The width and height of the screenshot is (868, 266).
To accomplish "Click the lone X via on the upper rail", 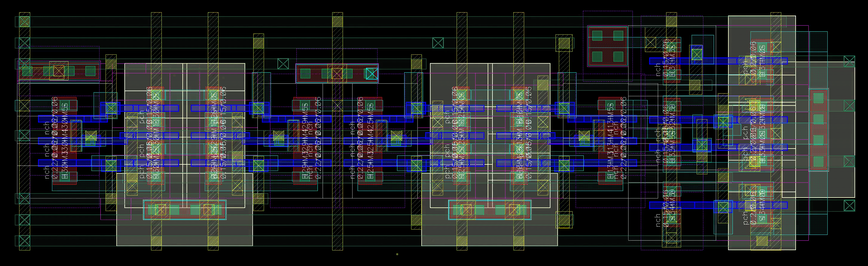I will (x=438, y=43).
